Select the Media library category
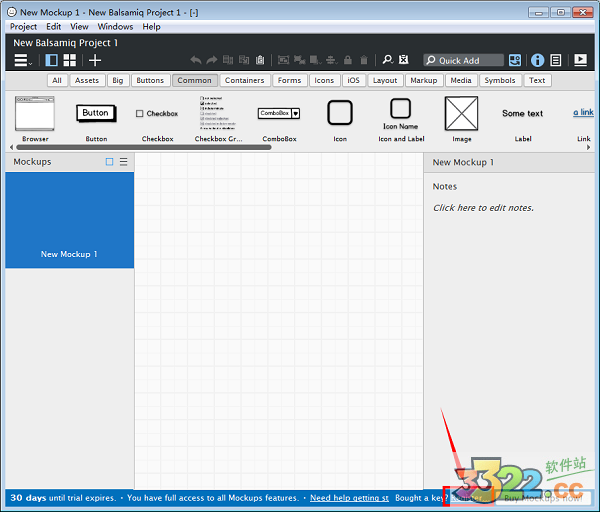The width and height of the screenshot is (600, 512). 461,80
